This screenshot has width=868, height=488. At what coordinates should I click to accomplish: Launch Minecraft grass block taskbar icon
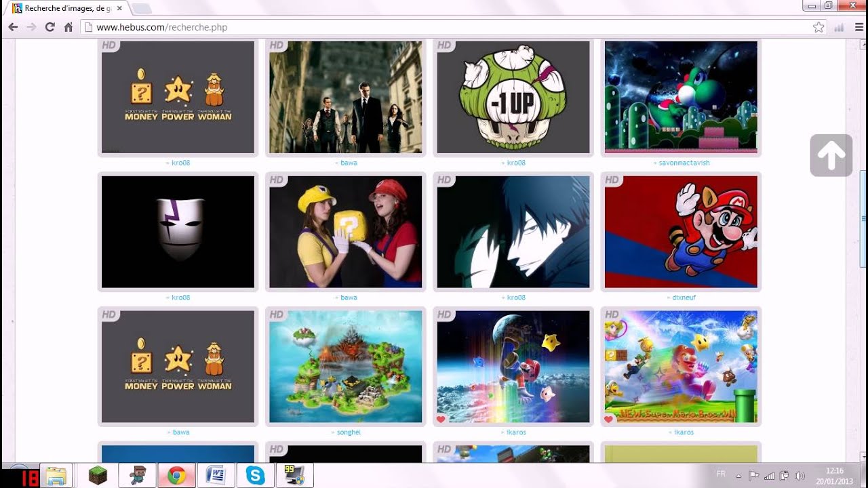point(98,476)
